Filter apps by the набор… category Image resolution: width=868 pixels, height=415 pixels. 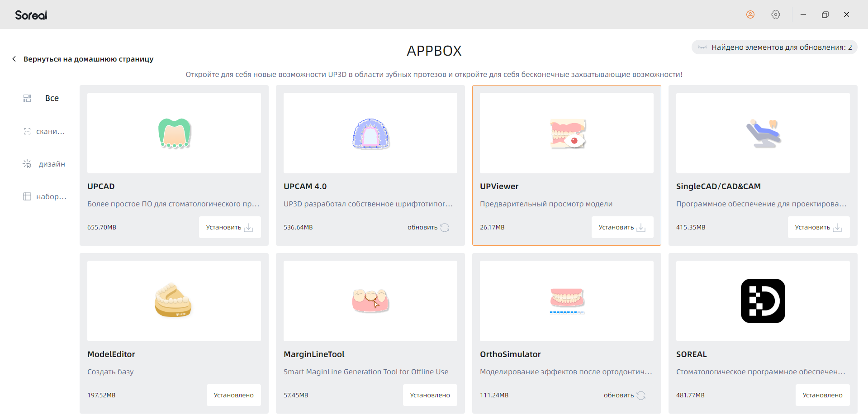(x=52, y=196)
